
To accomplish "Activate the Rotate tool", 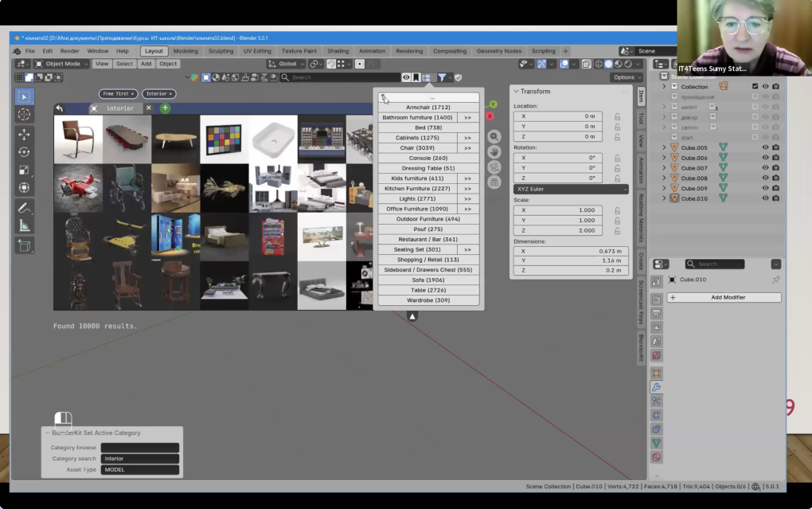I will [x=24, y=152].
